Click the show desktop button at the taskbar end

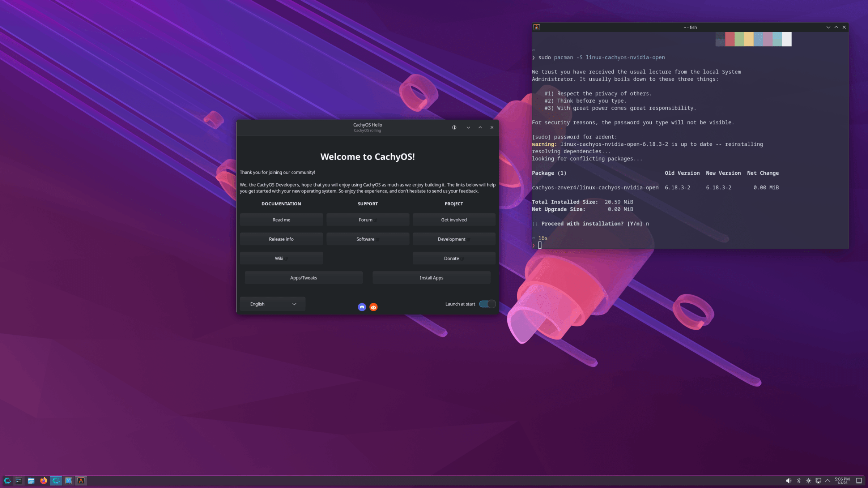click(859, 481)
